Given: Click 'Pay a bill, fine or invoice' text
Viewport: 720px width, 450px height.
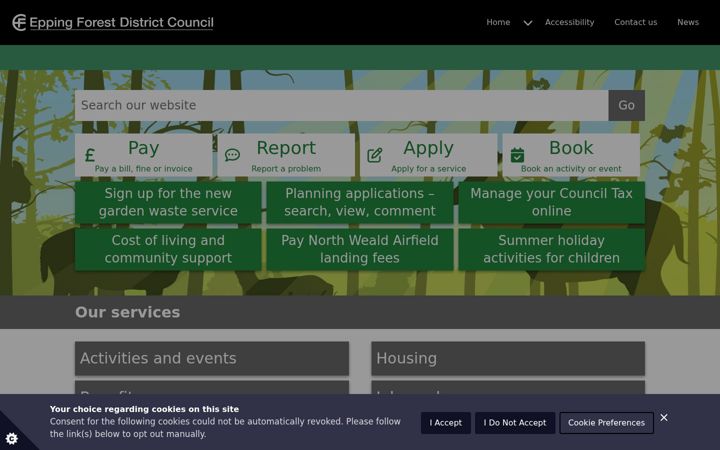Looking at the screenshot, I should (x=143, y=169).
